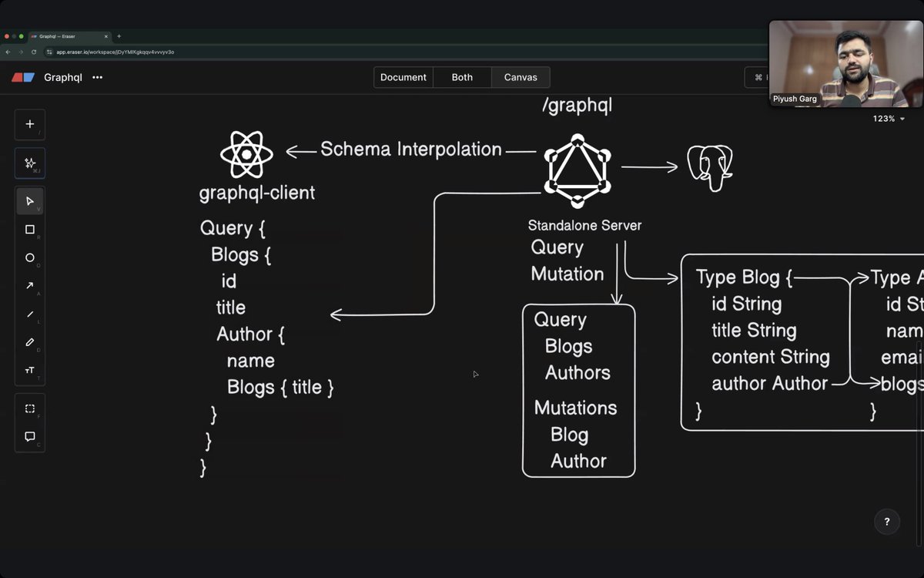Viewport: 924px width, 578px height.
Task: Select the 'graphql-client' label
Action: click(x=257, y=193)
